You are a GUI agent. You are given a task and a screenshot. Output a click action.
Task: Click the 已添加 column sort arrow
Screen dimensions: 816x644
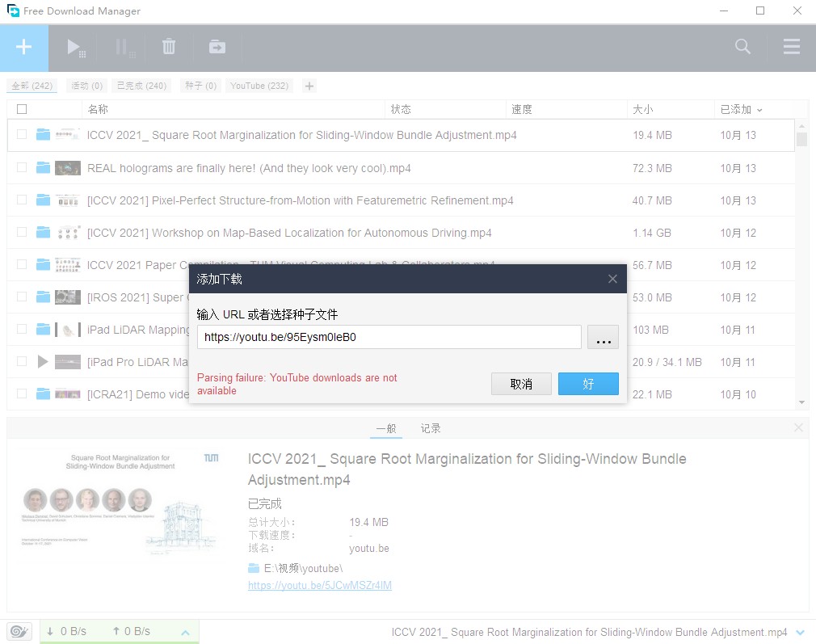click(x=759, y=110)
